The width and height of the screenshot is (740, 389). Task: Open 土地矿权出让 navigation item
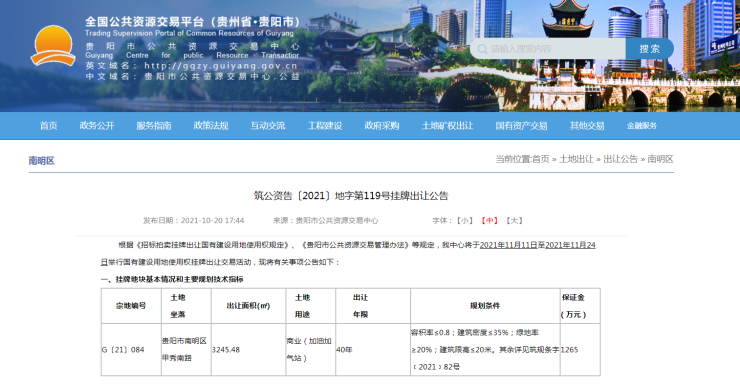447,126
